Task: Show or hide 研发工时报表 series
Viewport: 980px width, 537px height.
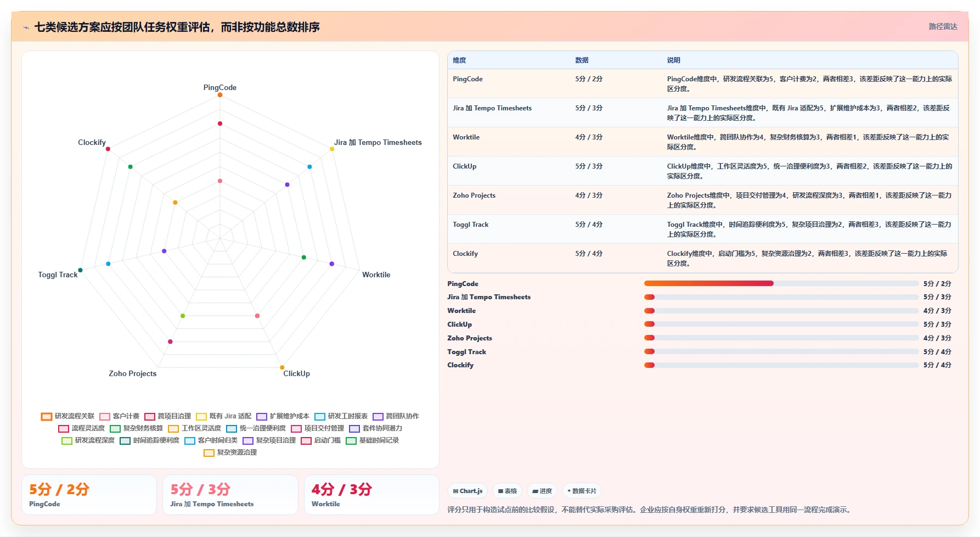Action: coord(341,416)
